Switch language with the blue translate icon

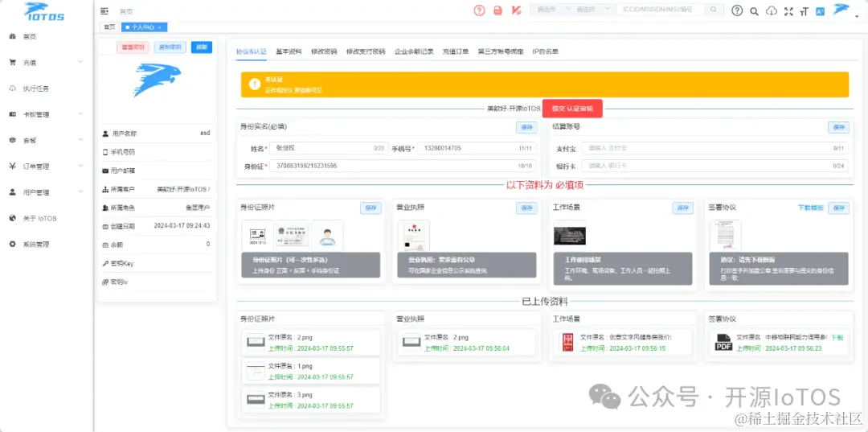[x=821, y=10]
